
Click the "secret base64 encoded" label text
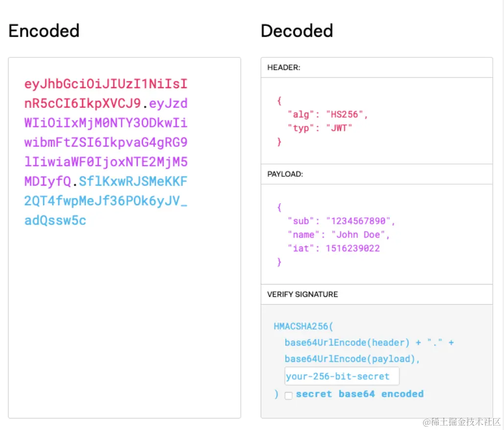[360, 394]
